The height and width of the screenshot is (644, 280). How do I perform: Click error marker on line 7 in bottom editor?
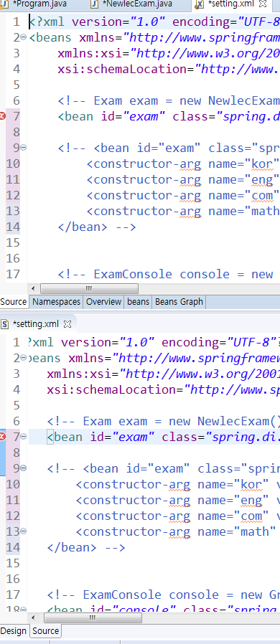[x=2, y=437]
